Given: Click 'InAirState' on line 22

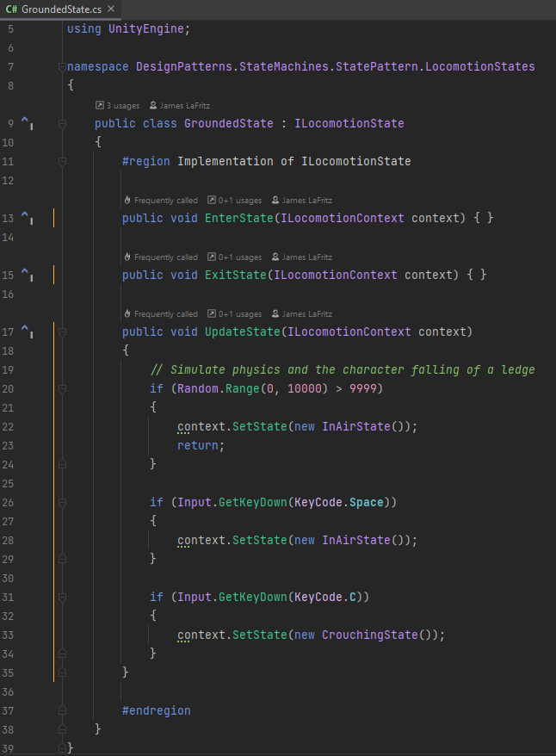Looking at the screenshot, I should [356, 427].
